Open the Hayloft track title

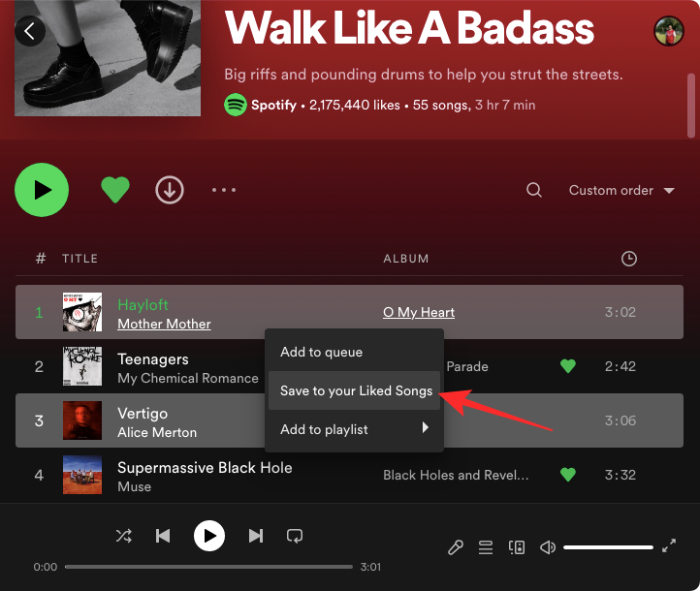click(143, 304)
